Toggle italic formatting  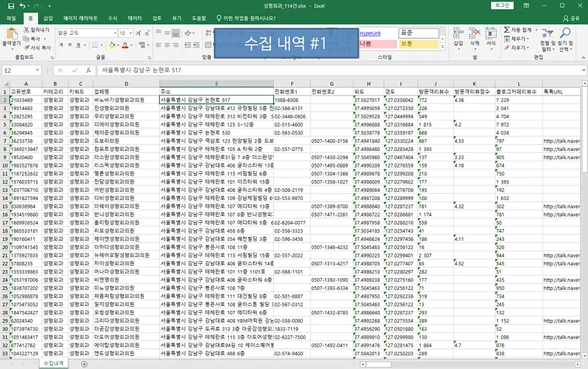69,45
